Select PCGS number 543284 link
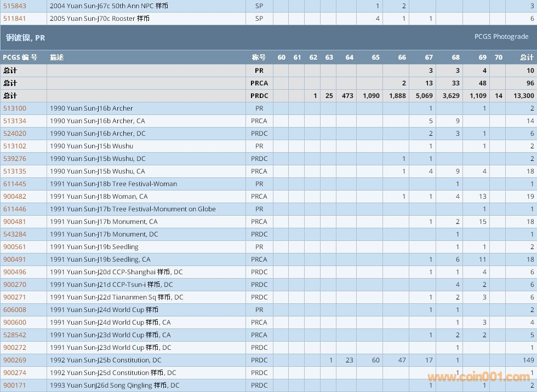Screen dimensions: 537x392 coord(15,234)
